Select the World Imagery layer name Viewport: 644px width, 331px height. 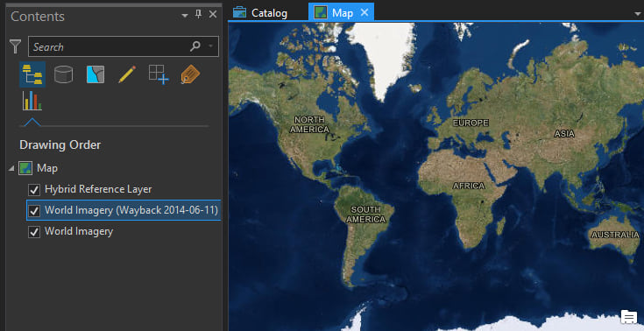(x=79, y=232)
